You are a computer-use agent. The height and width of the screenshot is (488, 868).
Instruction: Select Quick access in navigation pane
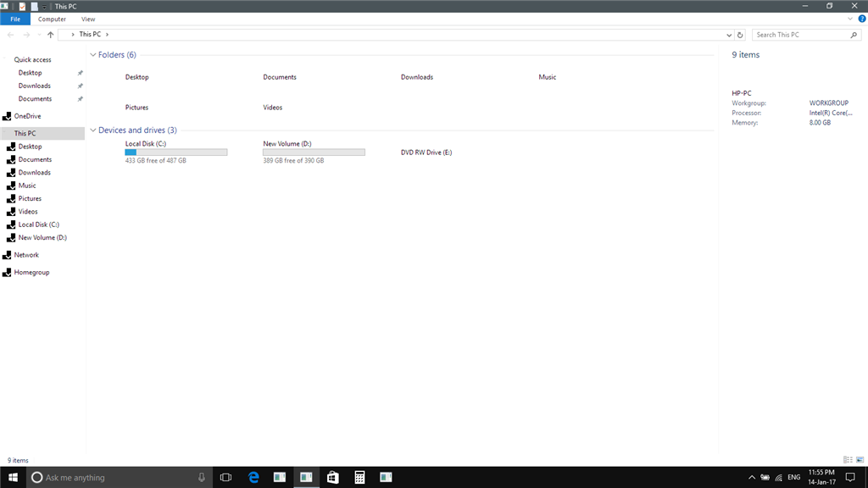[33, 60]
